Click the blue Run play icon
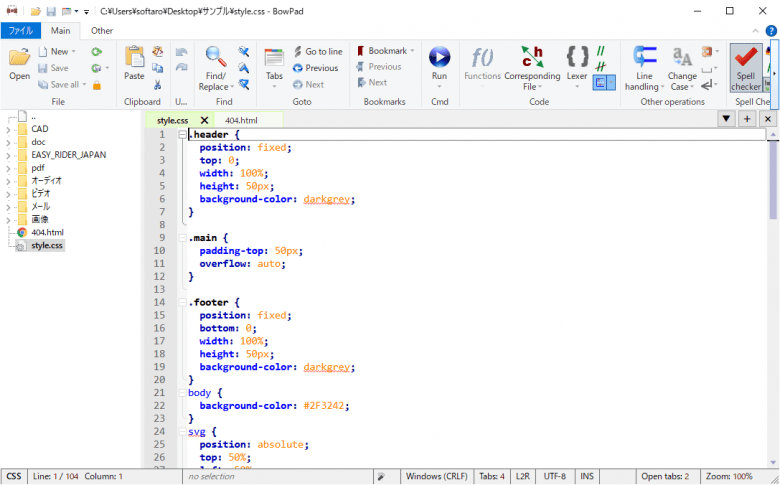 439,57
